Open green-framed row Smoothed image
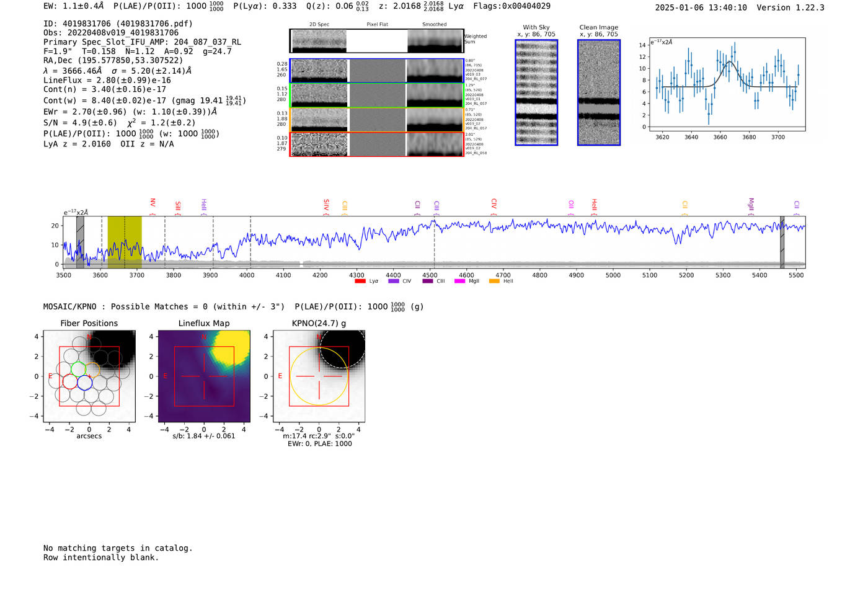The width and height of the screenshot is (868, 591). 435,96
